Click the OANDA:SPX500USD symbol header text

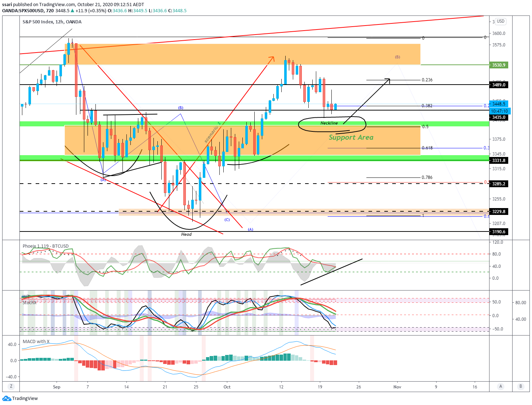click(23, 10)
